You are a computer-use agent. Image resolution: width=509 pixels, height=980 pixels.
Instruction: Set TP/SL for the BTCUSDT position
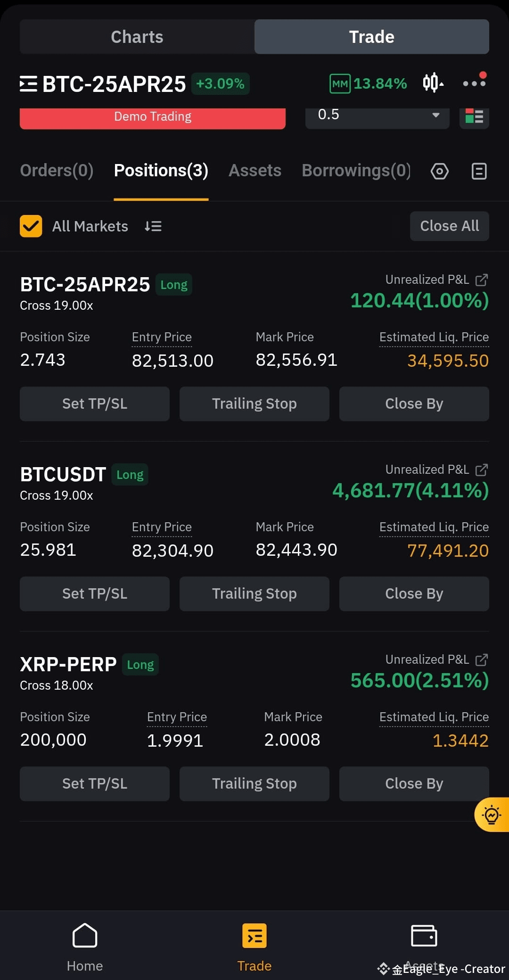point(95,594)
